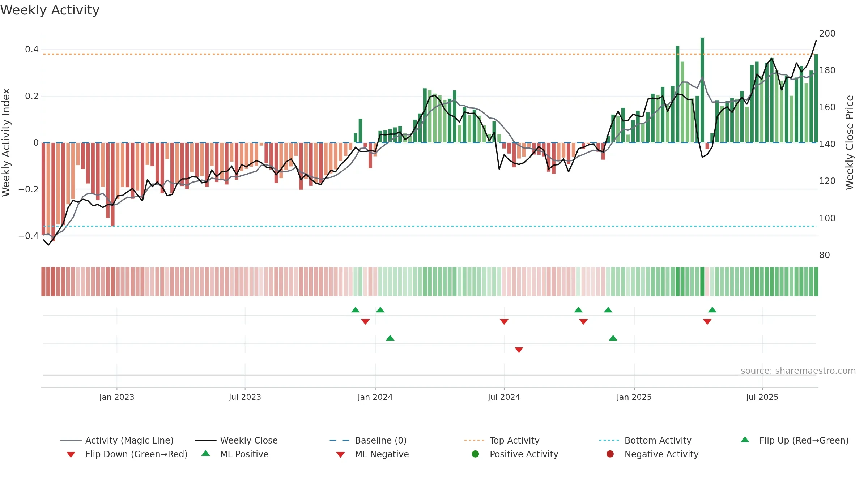Toggle the Weekly Close legend entry
Image resolution: width=868 pixels, height=488 pixels.
(x=236, y=440)
